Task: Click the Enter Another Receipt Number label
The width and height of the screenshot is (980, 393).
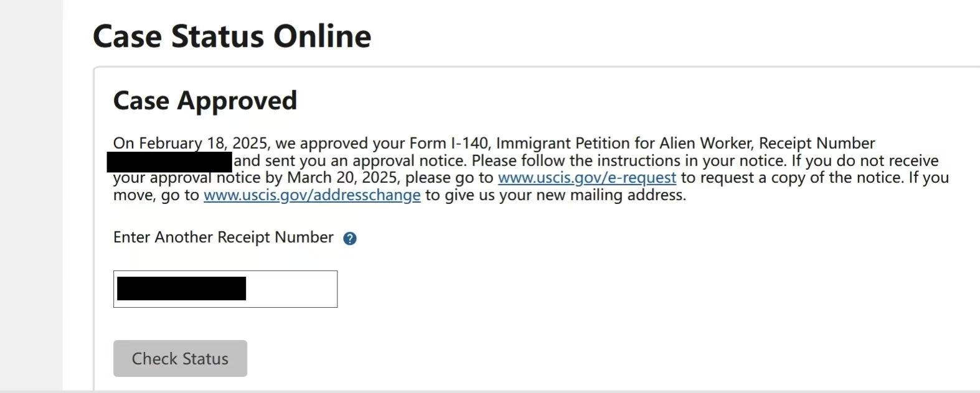Action: pos(223,238)
